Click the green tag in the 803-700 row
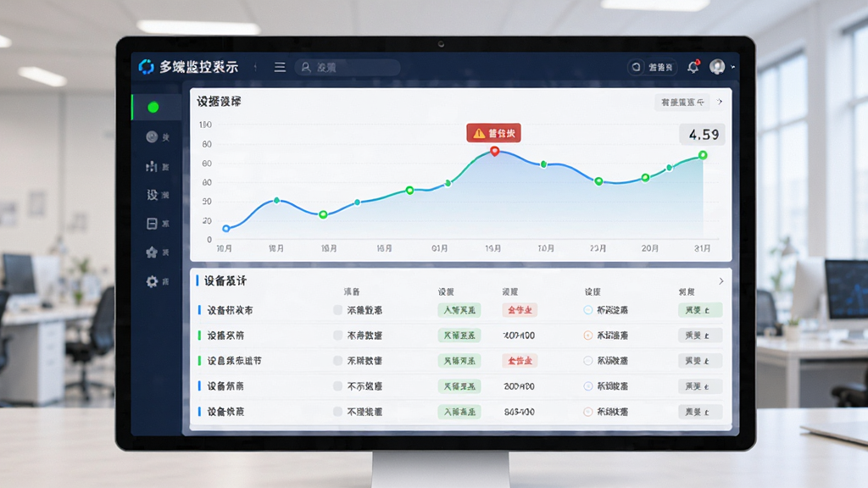 tap(459, 412)
